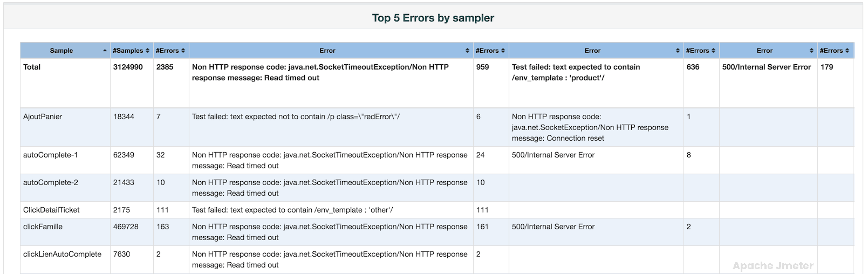Click sort arrows of the widest Error column header
This screenshot has width=868, height=274.
point(467,51)
